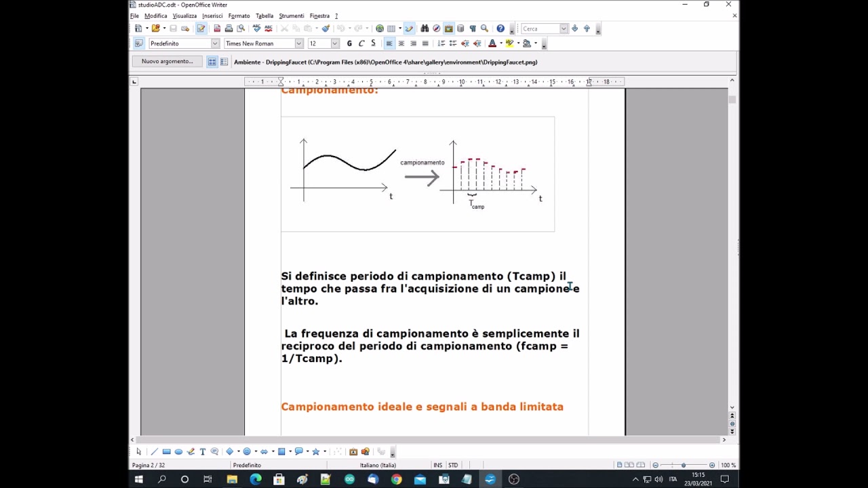Open the Visualizza menu
Viewport: 868px width, 488px height.
point(184,16)
